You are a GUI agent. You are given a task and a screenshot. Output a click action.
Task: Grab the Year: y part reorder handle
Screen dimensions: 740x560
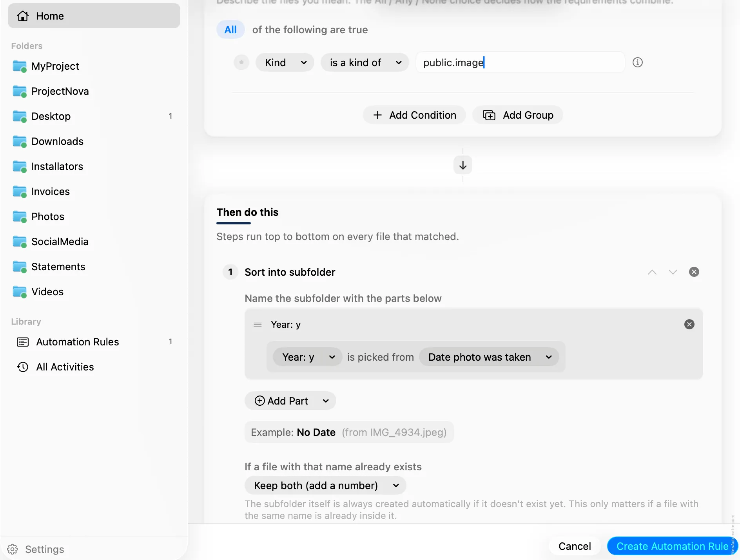click(x=258, y=325)
